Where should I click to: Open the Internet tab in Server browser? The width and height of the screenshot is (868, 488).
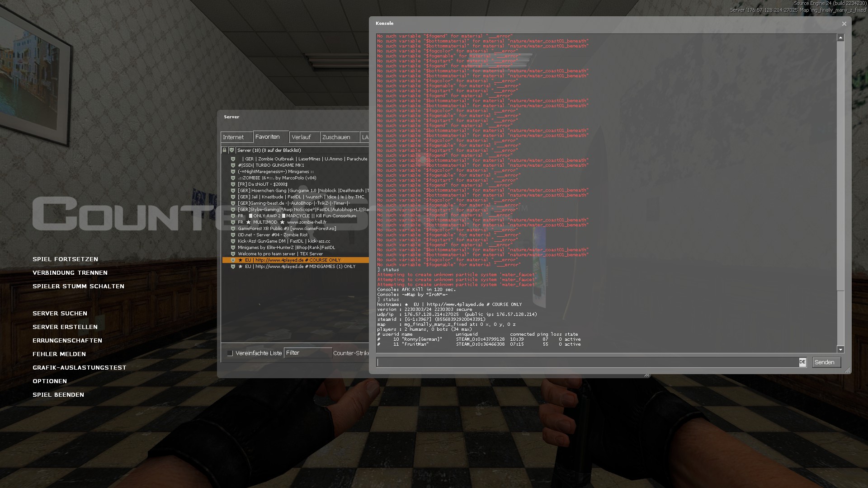[x=236, y=137]
